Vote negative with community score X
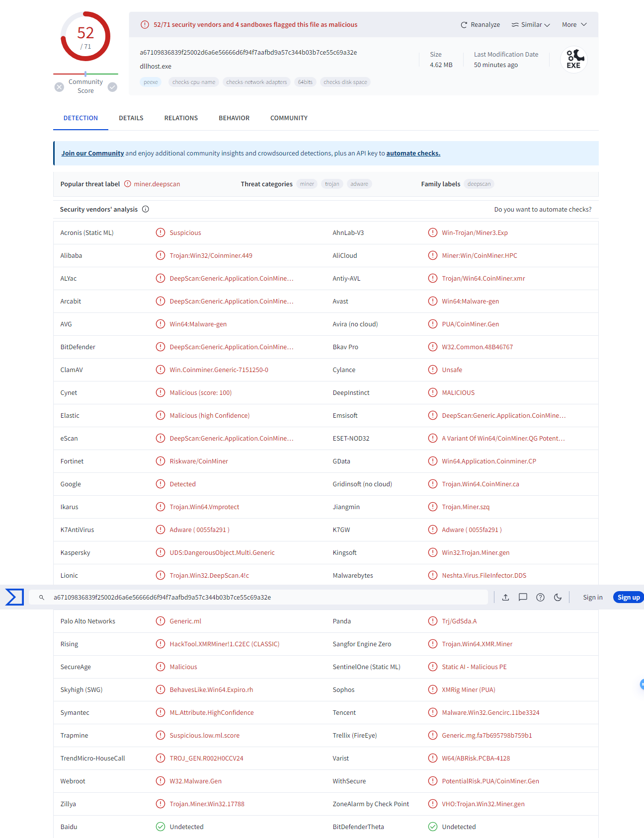Viewport: 644px width, 838px height. pyautogui.click(x=59, y=87)
